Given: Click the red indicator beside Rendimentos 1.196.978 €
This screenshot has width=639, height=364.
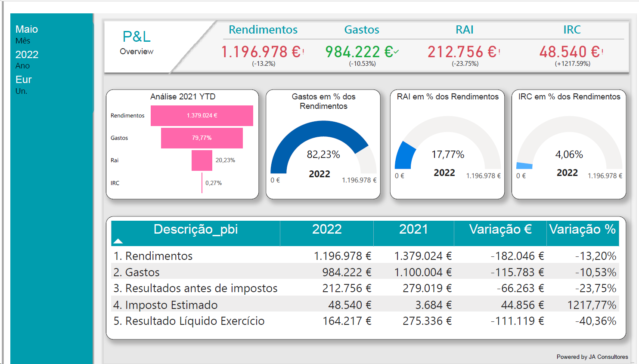Looking at the screenshot, I should [303, 52].
